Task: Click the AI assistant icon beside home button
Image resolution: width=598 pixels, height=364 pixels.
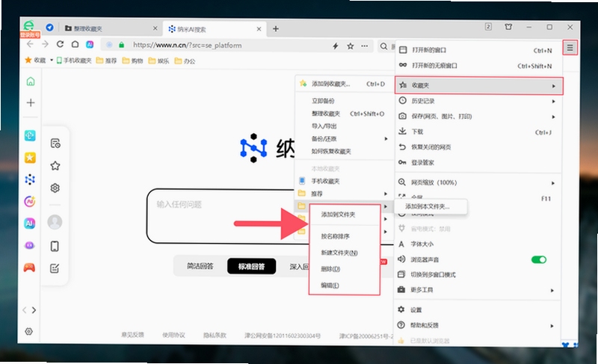Action: (x=90, y=45)
